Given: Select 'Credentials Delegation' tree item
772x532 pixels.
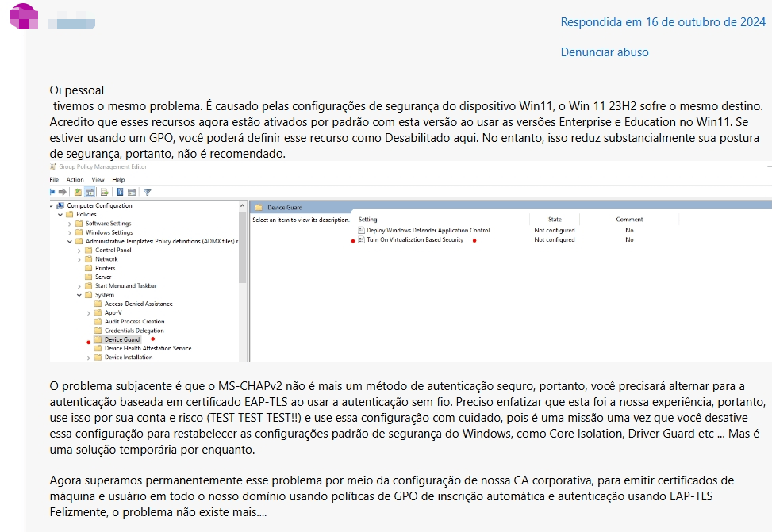Looking at the screenshot, I should [x=134, y=331].
